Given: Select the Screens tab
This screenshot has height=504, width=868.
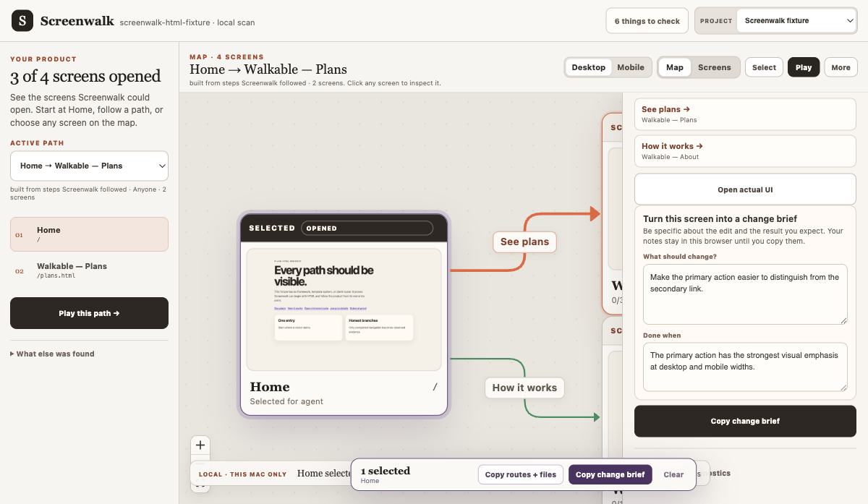Looking at the screenshot, I should click(x=715, y=67).
